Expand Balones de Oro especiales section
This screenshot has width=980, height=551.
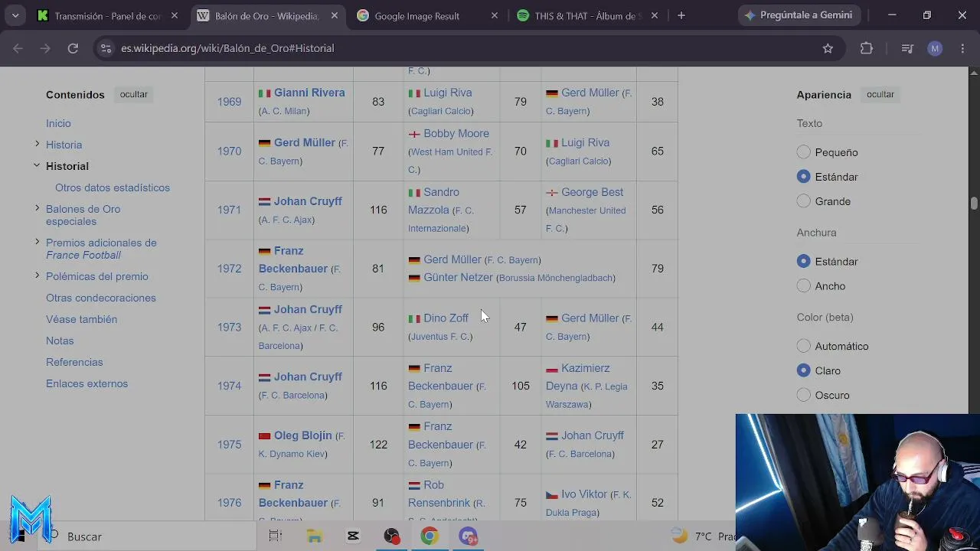coord(37,208)
